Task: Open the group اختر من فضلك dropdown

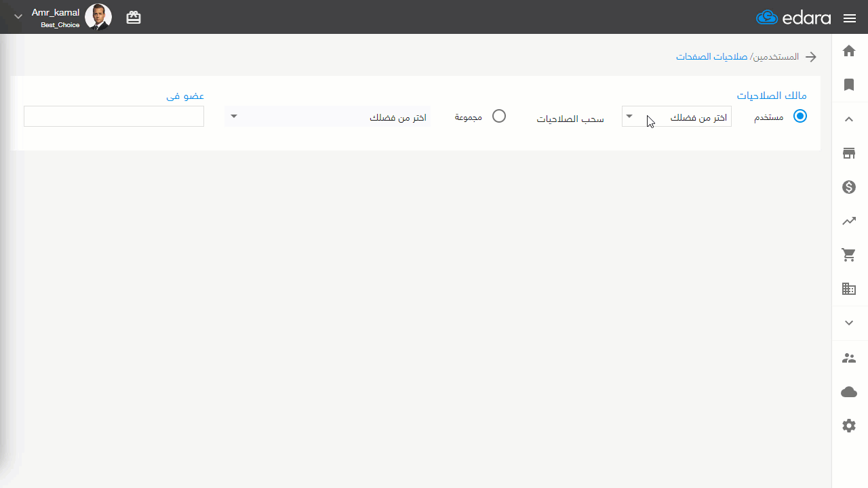Action: coord(328,117)
